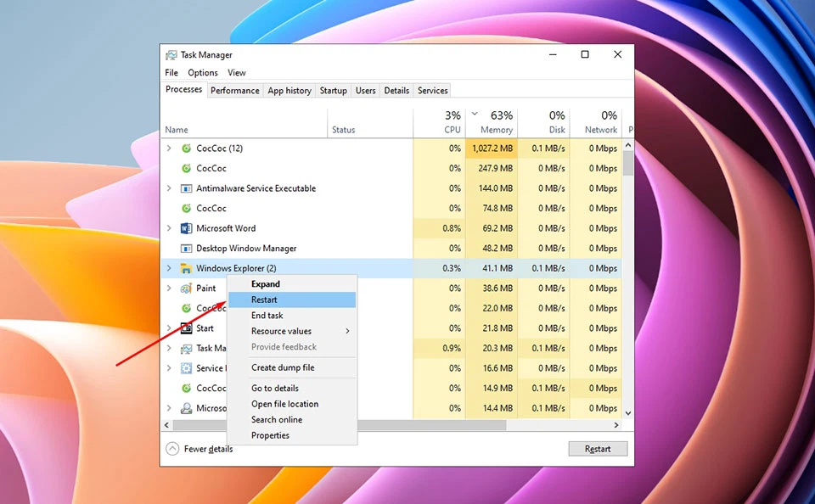Click the CocCoc (12) process icon

tap(186, 148)
